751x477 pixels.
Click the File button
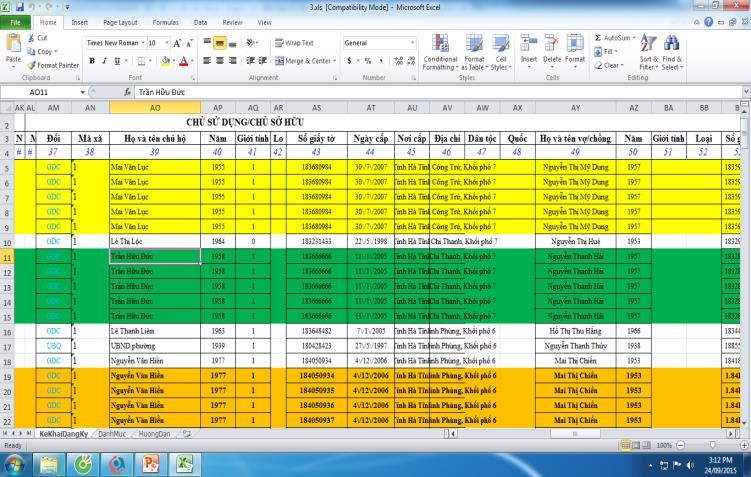click(16, 21)
